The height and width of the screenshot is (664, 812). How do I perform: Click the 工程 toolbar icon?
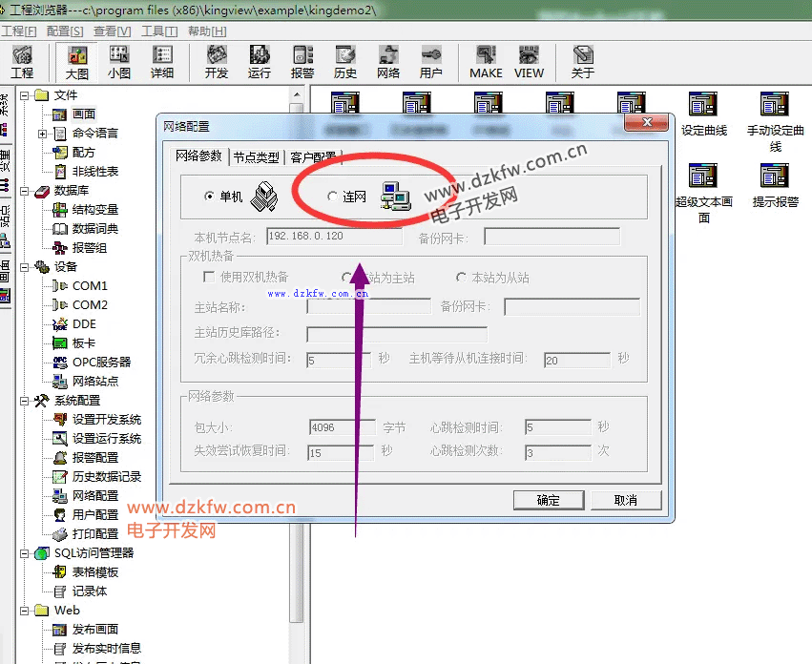click(x=22, y=62)
